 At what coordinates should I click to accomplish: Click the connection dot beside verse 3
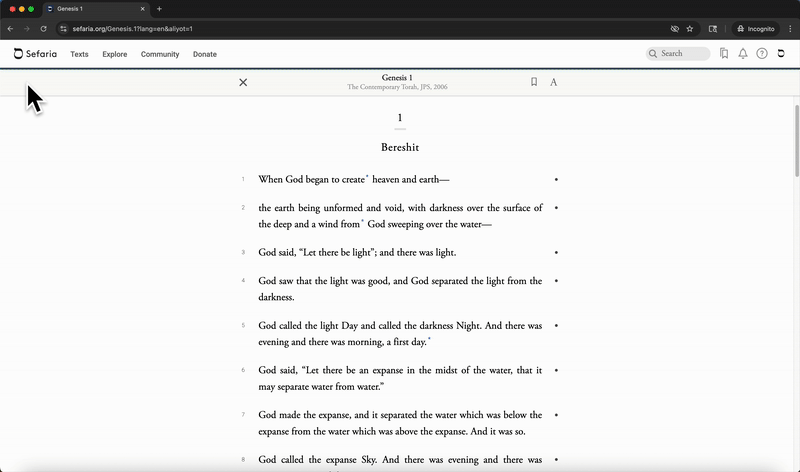tap(556, 252)
